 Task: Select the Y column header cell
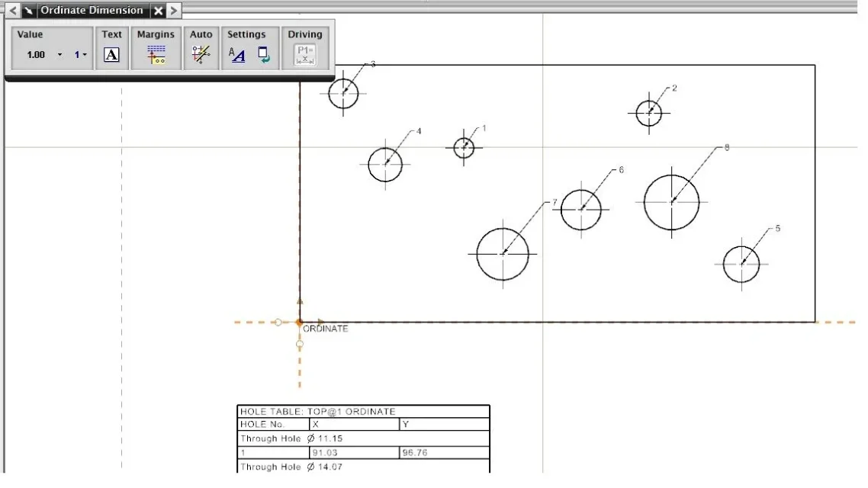443,425
